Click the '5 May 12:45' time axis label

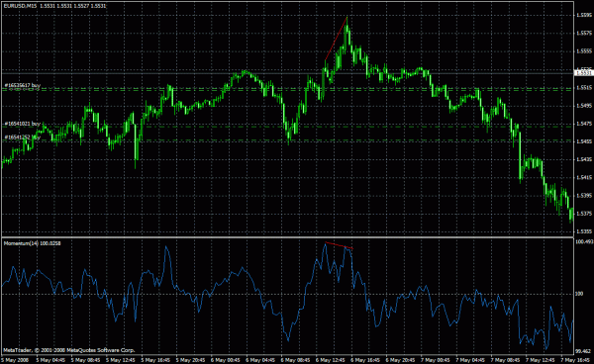(121, 360)
